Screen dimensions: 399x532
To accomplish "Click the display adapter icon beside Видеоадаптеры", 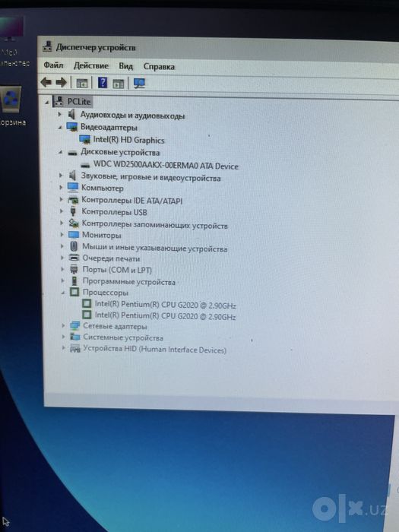I will (72, 127).
